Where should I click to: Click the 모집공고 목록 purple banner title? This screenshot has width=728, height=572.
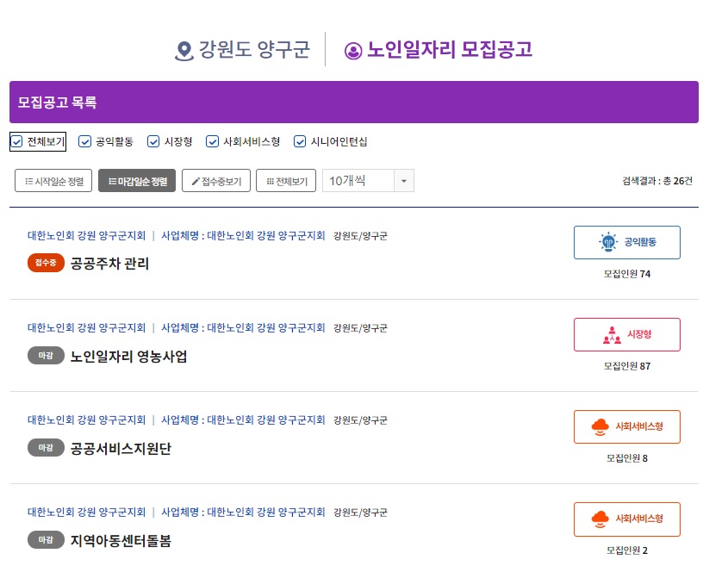57,103
